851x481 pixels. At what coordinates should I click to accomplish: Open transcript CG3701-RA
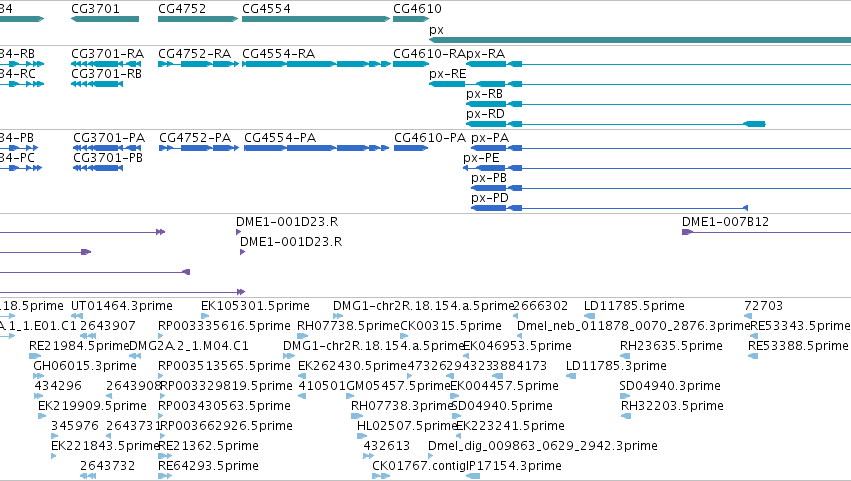(x=107, y=54)
